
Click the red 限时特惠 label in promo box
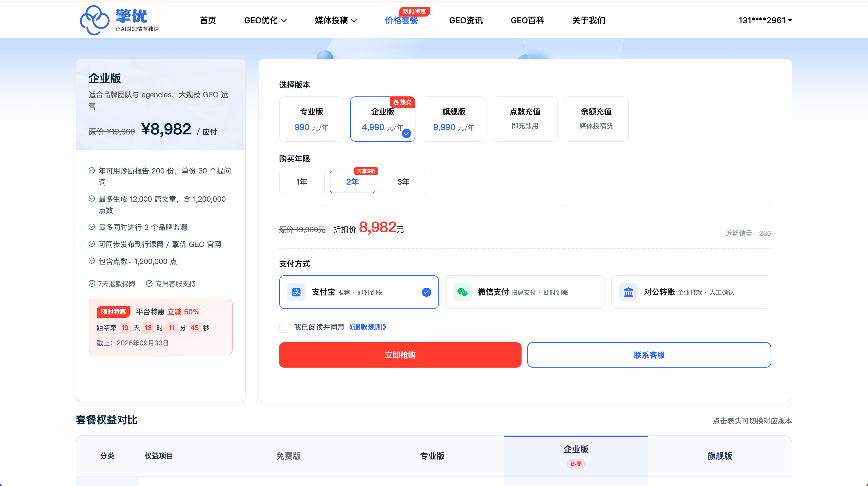(x=113, y=312)
